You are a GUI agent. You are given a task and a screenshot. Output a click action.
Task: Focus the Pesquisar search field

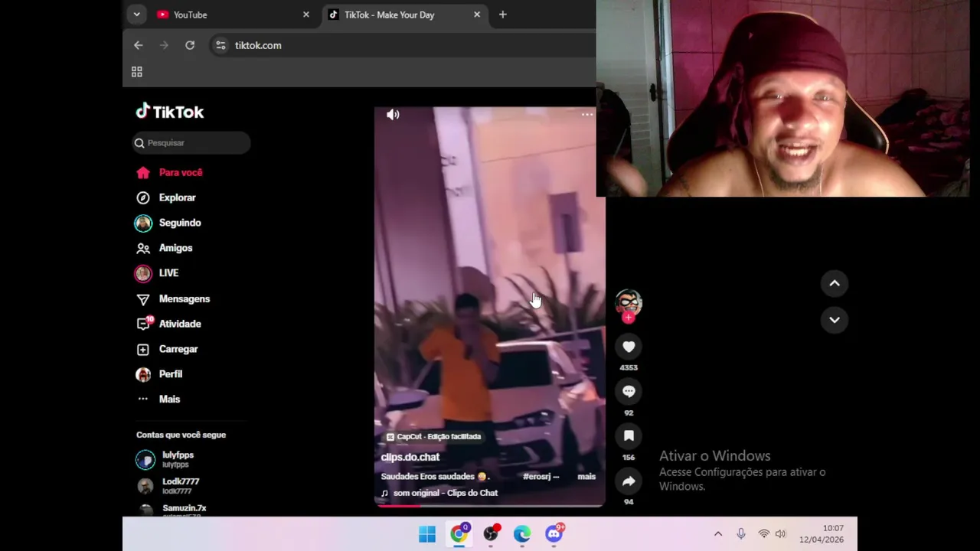point(191,143)
